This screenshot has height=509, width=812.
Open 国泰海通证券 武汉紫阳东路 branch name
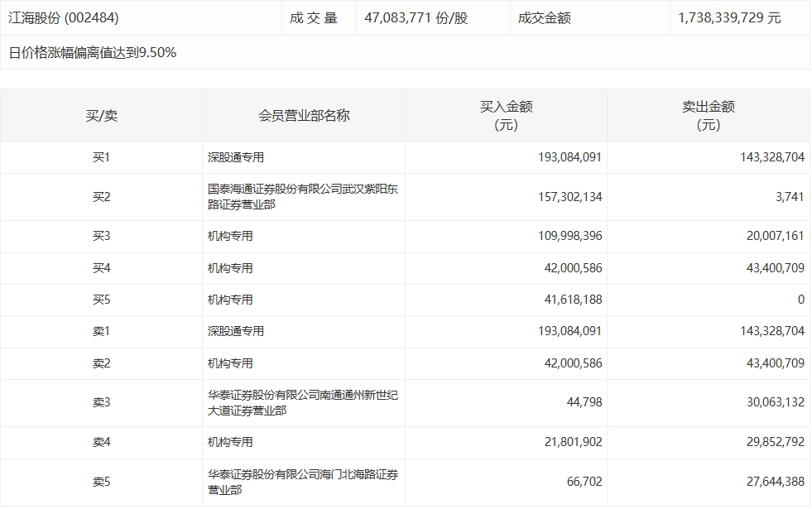click(x=302, y=197)
